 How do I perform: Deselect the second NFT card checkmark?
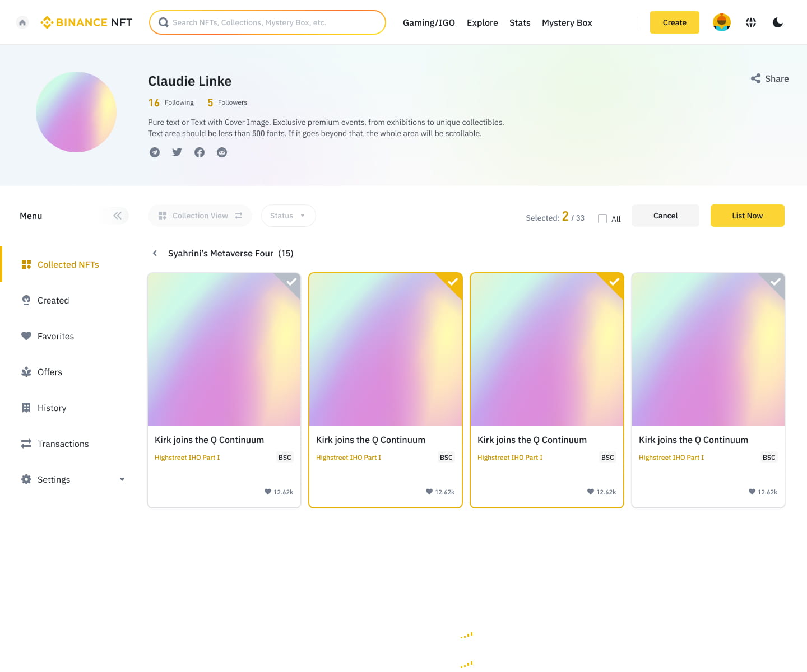(453, 282)
